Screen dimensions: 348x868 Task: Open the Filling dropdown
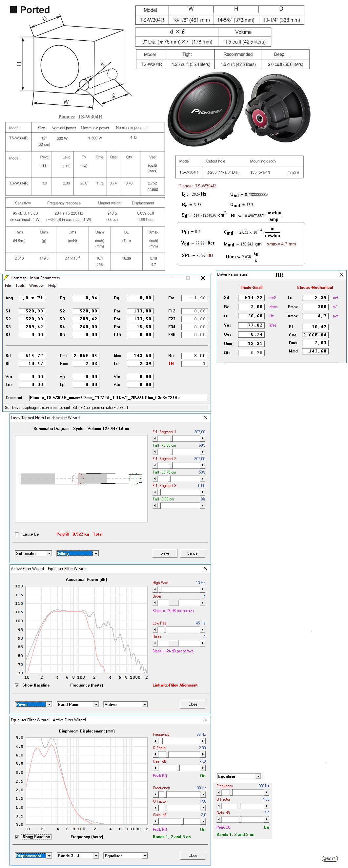[96, 553]
